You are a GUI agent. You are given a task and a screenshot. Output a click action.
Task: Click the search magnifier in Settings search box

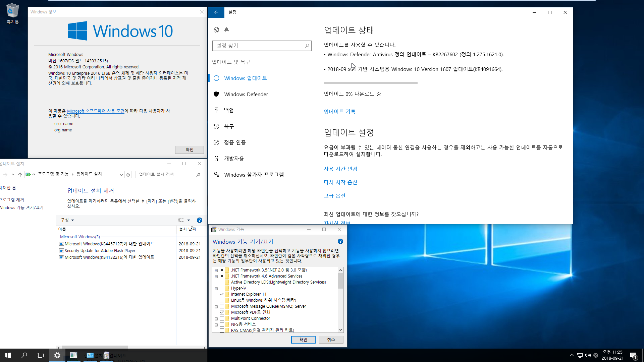pos(307,46)
